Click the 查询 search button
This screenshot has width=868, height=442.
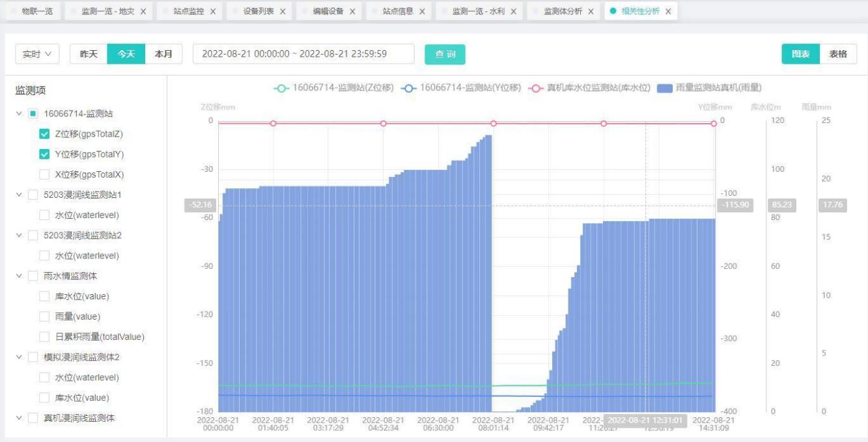click(x=445, y=54)
